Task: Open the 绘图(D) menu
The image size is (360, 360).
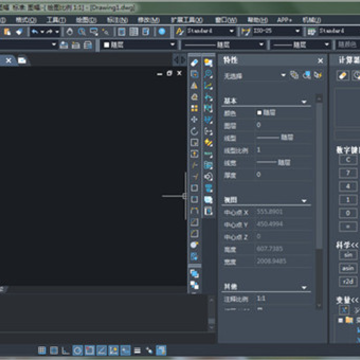Action: [86, 20]
